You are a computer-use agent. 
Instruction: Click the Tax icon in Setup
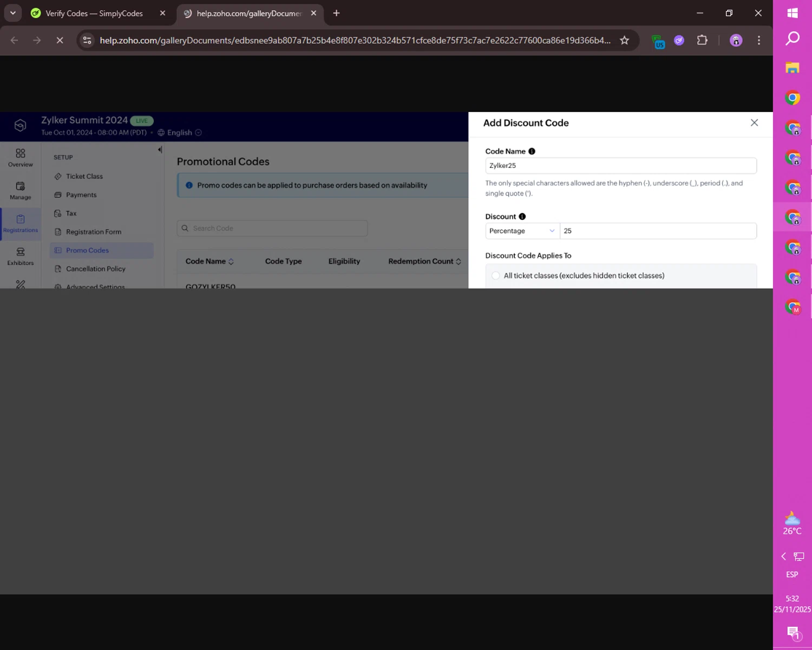[58, 213]
